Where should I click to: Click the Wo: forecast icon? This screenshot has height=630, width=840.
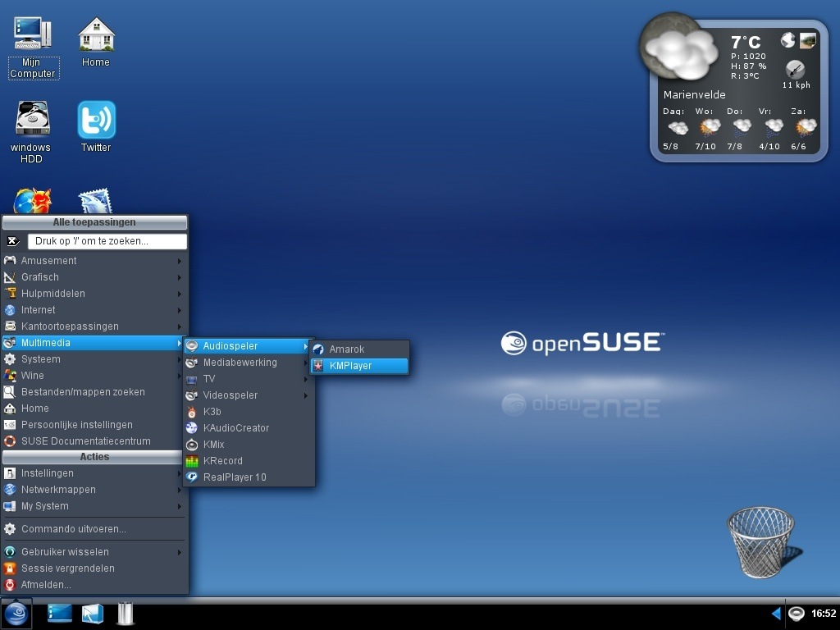point(710,128)
